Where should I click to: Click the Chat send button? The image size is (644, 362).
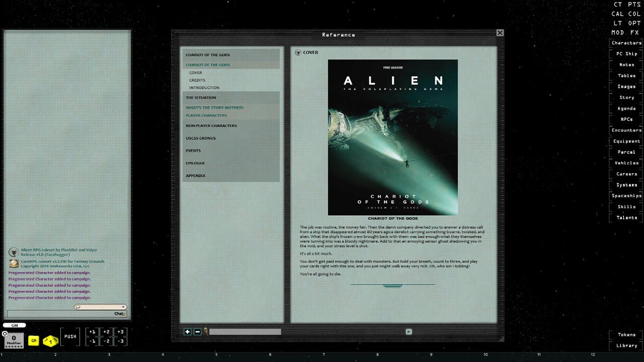tap(119, 313)
